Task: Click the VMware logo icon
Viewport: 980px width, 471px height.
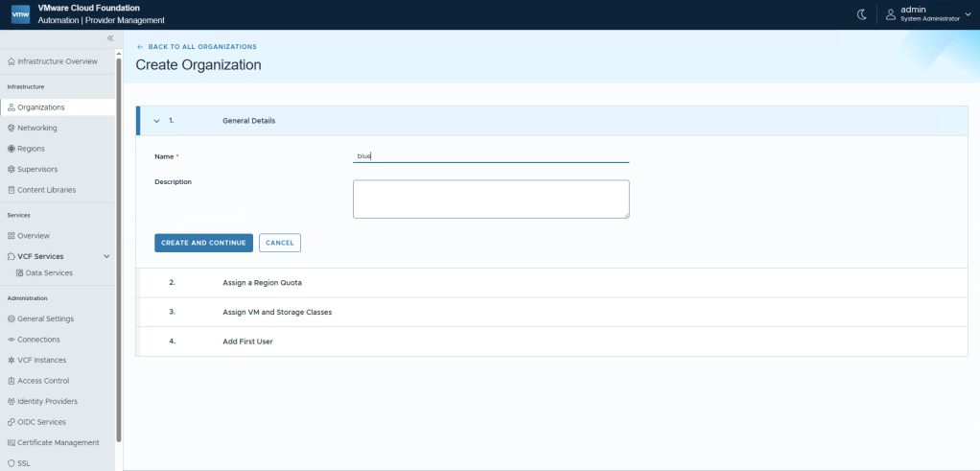Action: coord(21,14)
